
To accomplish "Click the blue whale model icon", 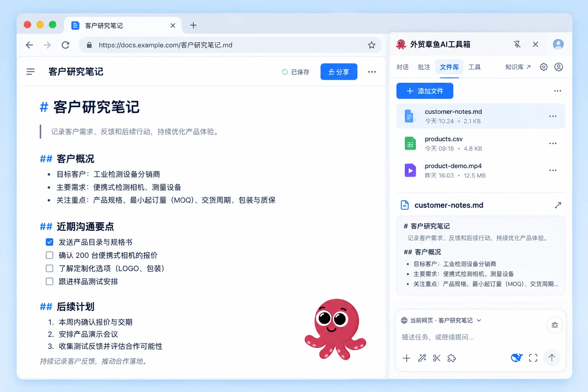I will point(517,358).
